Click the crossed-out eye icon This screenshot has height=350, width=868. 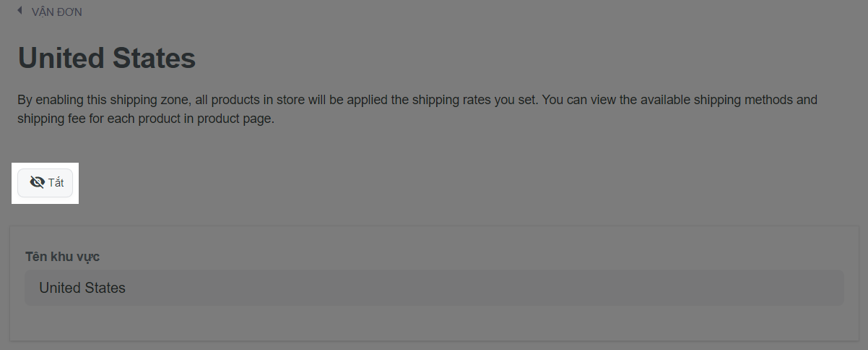pos(37,182)
